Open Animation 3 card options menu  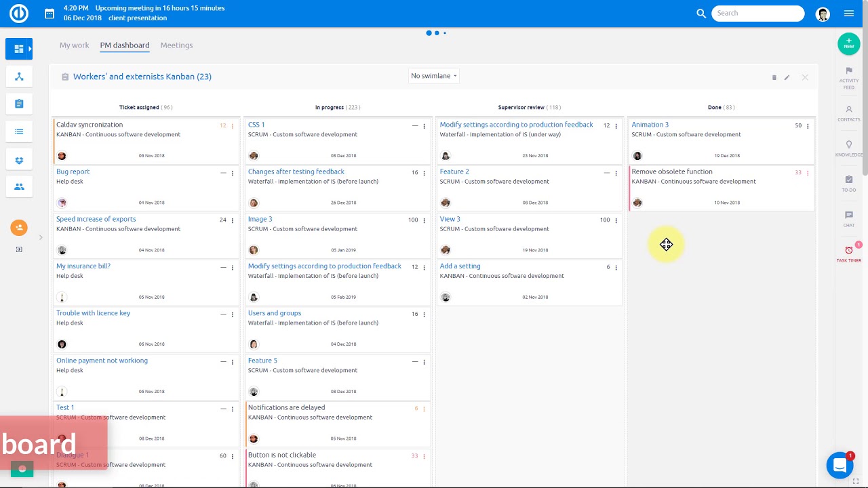808,126
